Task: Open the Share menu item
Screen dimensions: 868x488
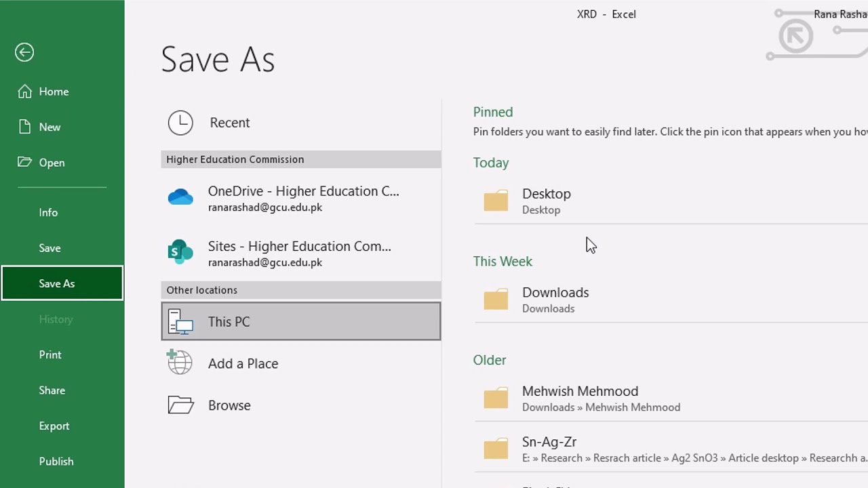Action: click(x=52, y=390)
